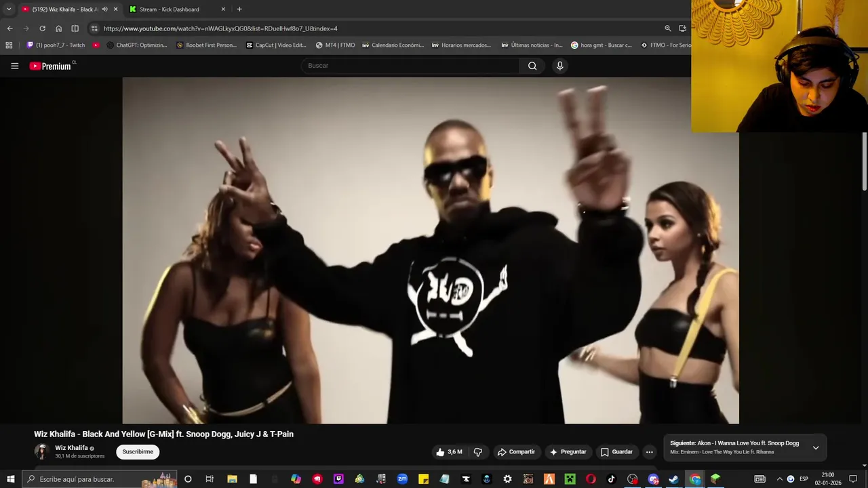The height and width of the screenshot is (488, 868).
Task: Open Settings gear on the taskbar
Action: point(507,479)
